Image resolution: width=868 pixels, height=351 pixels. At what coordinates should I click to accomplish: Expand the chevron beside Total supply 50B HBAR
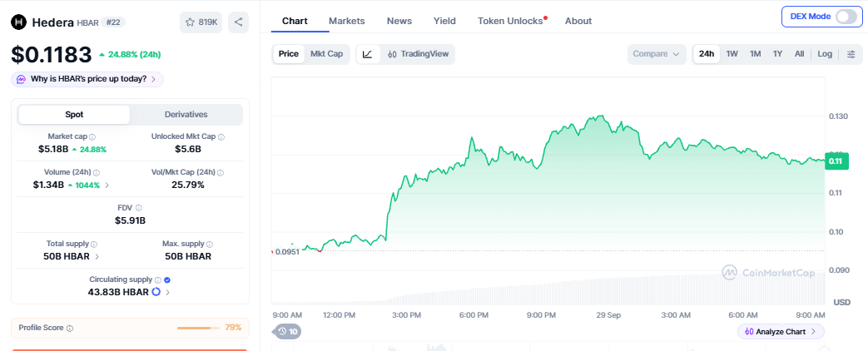(97, 256)
